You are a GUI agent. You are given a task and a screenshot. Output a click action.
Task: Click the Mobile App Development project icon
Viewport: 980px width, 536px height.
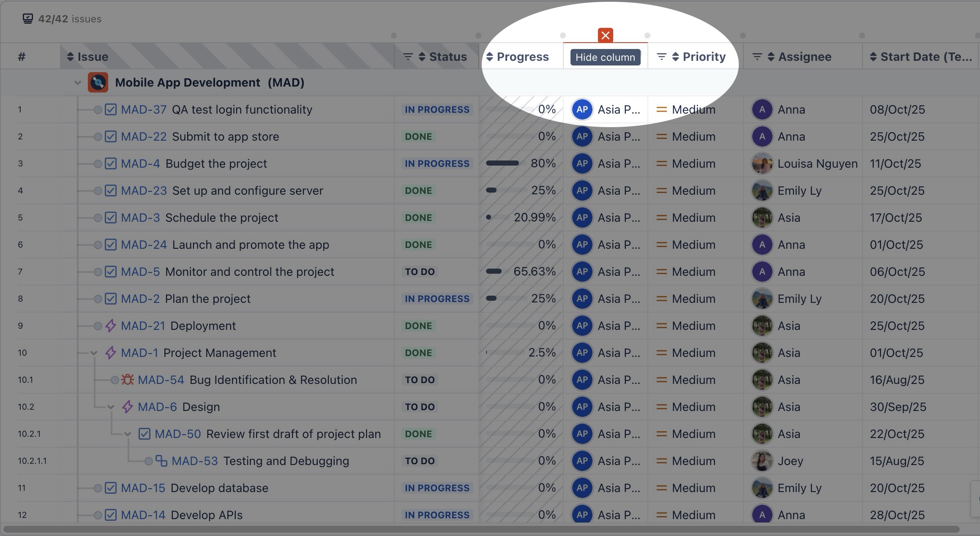click(98, 82)
